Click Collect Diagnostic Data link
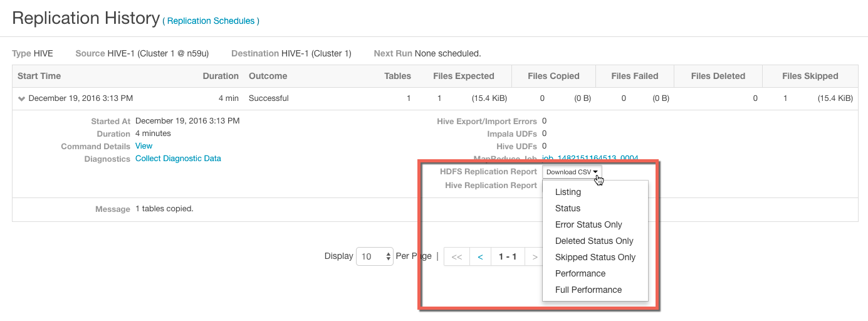Image resolution: width=868 pixels, height=321 pixels. click(x=178, y=159)
